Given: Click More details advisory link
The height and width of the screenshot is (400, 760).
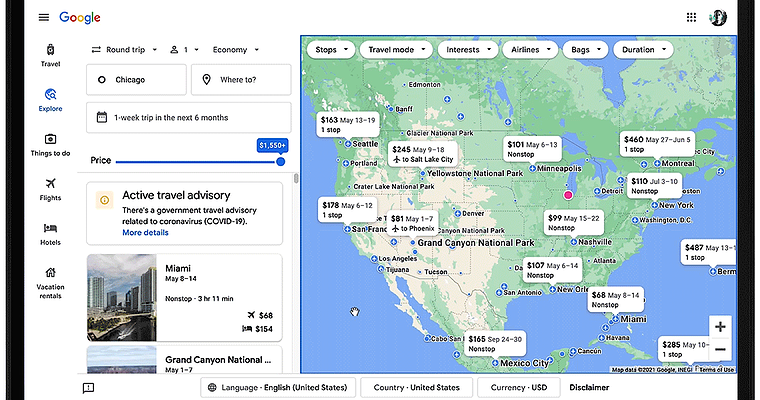Looking at the screenshot, I should [x=145, y=233].
